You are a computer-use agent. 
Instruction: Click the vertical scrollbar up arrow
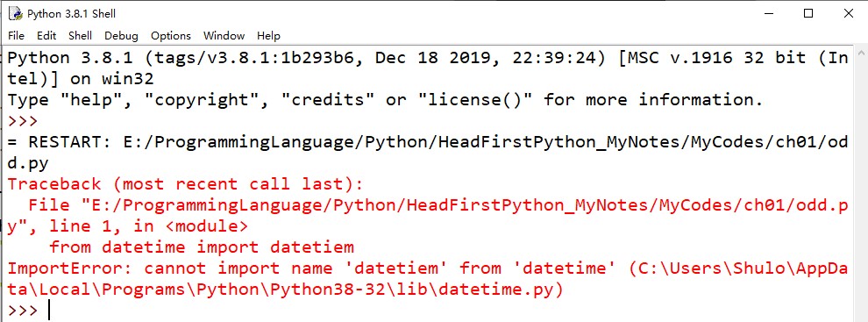(x=861, y=54)
